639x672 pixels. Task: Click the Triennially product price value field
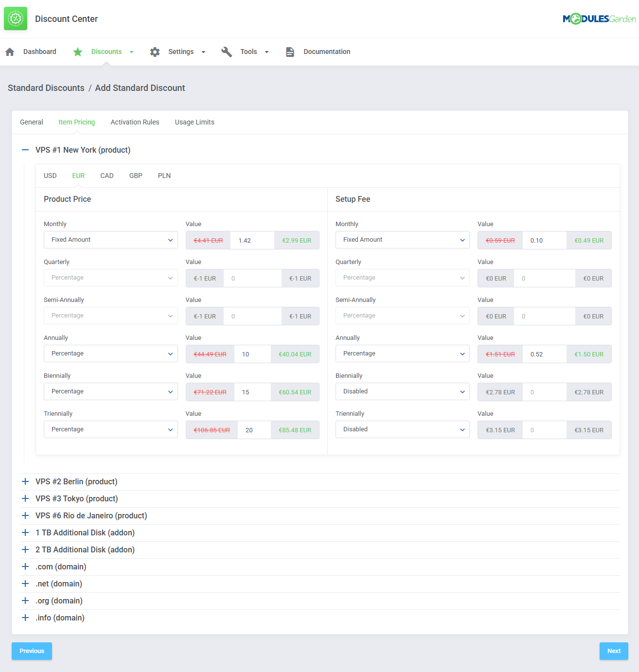[x=254, y=430]
